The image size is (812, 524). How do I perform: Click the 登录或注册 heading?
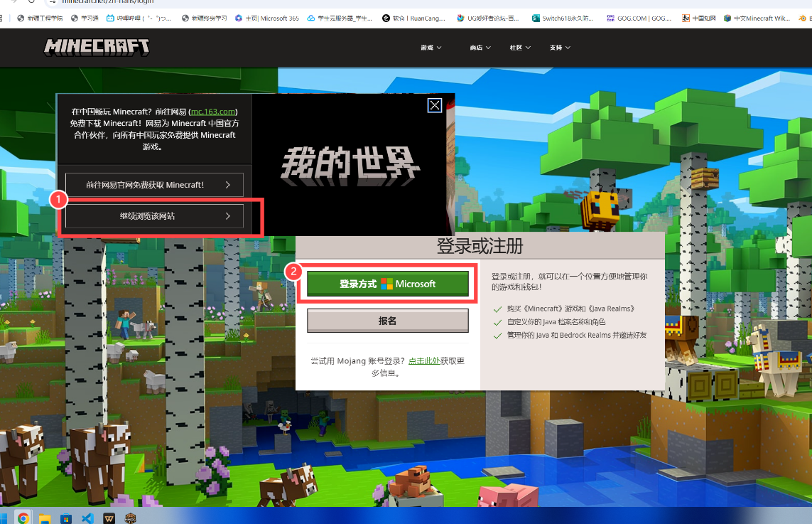point(480,246)
